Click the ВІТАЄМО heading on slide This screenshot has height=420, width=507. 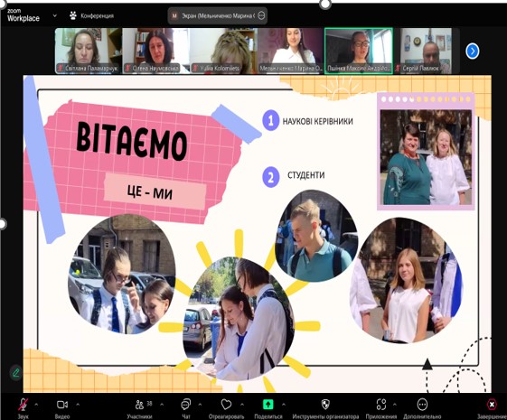click(132, 141)
